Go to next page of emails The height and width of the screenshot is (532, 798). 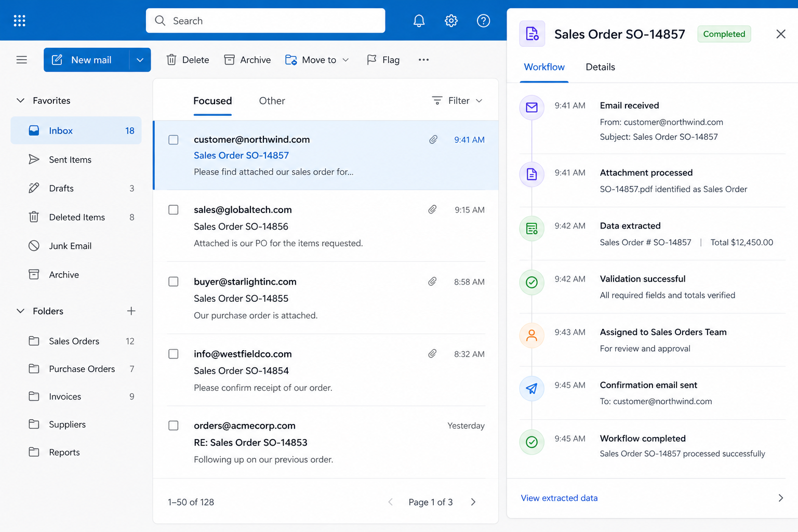point(473,502)
